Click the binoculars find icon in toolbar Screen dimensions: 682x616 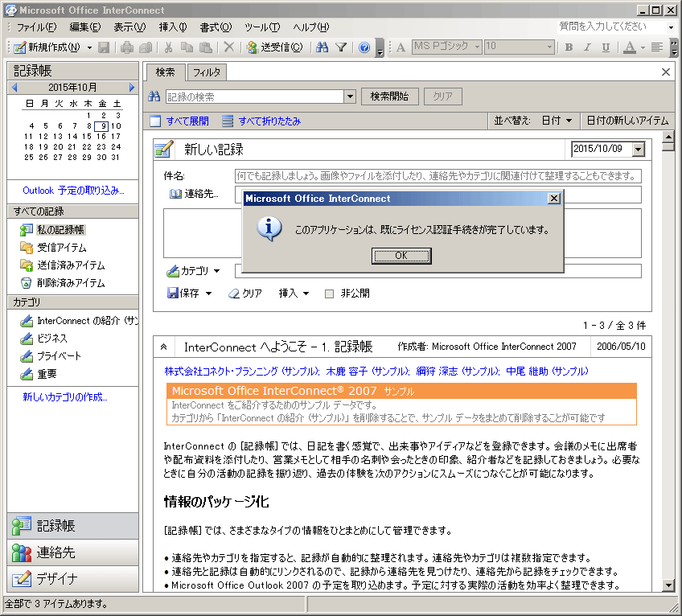coord(323,47)
